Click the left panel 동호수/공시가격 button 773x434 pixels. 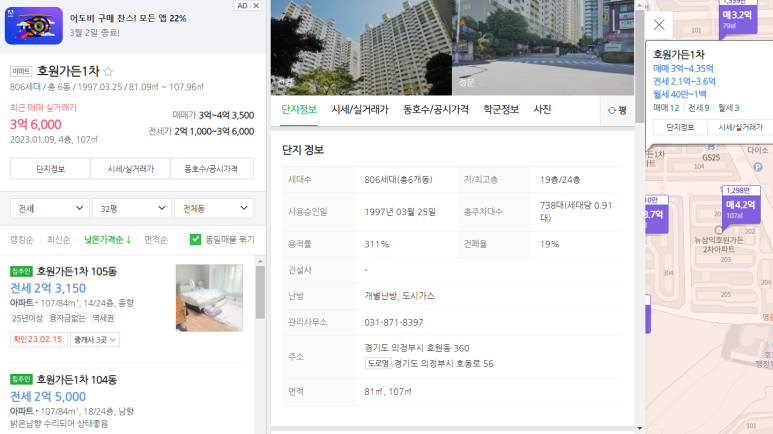point(211,169)
